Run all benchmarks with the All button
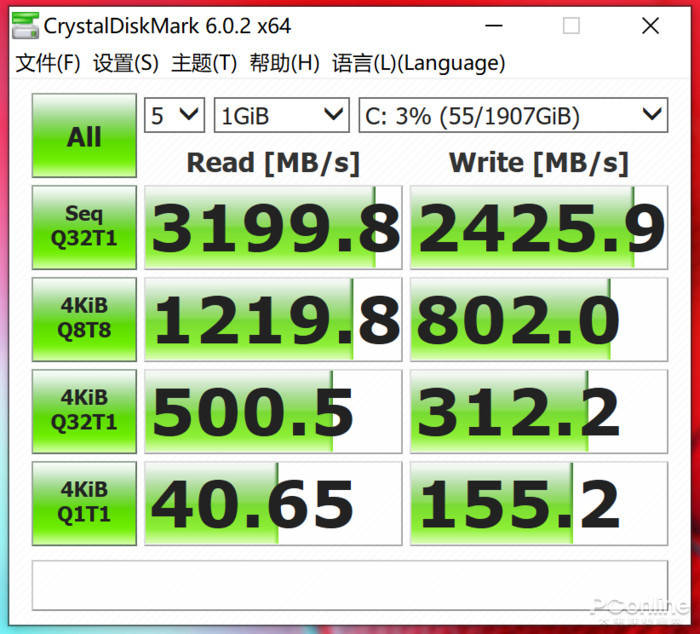Image resolution: width=700 pixels, height=634 pixels. pos(84,135)
